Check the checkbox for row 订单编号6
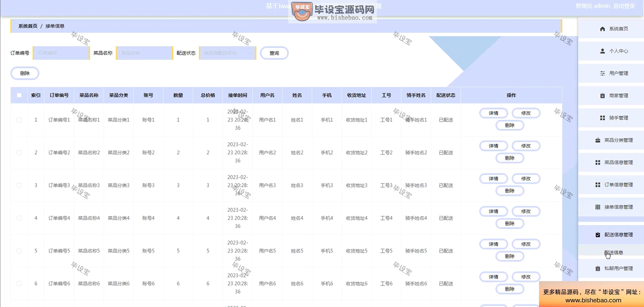644x307 pixels. click(19, 284)
